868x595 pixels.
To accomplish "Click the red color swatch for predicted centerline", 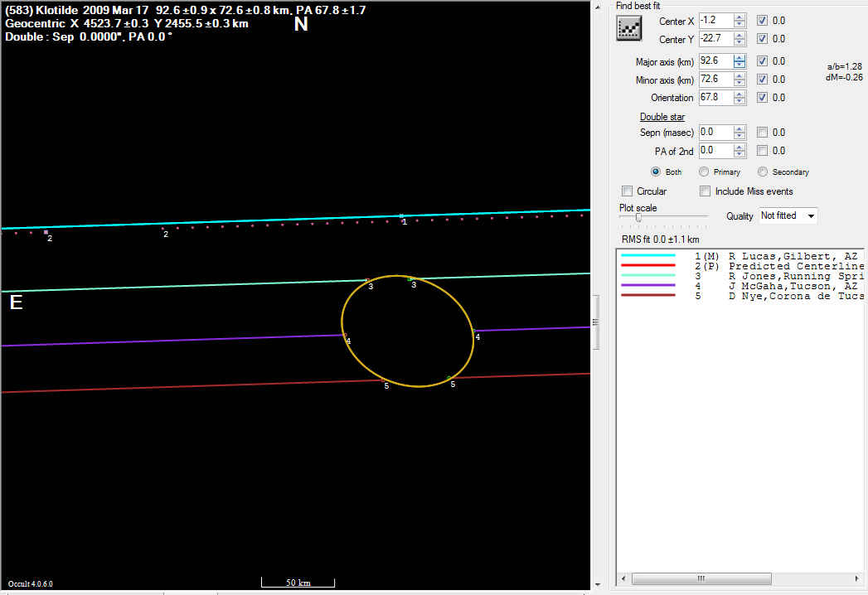I will click(648, 266).
